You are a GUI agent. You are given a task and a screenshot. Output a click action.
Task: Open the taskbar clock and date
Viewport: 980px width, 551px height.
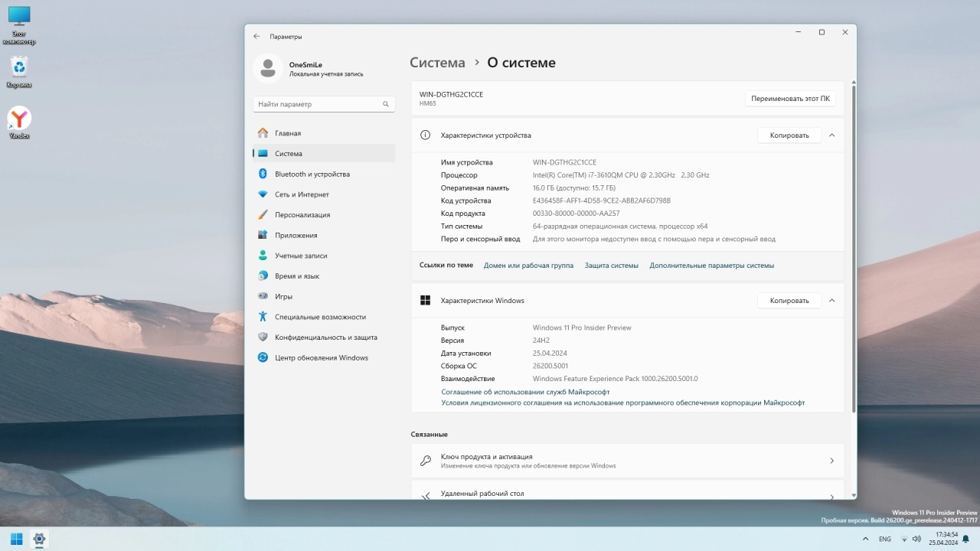(943, 539)
